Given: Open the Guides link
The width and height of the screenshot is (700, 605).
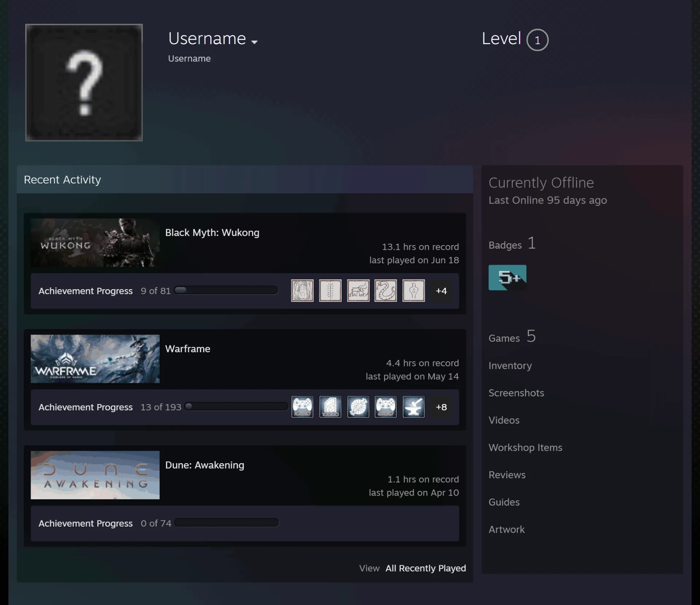Looking at the screenshot, I should click(x=504, y=502).
